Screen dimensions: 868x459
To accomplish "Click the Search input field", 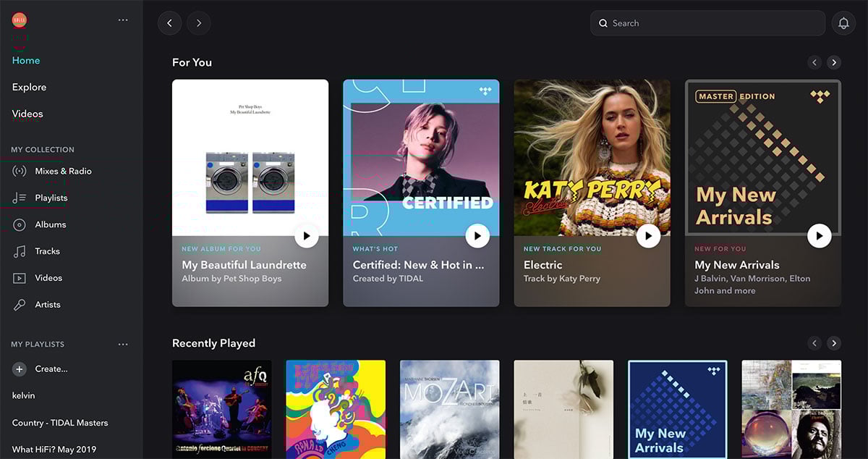I will click(707, 23).
